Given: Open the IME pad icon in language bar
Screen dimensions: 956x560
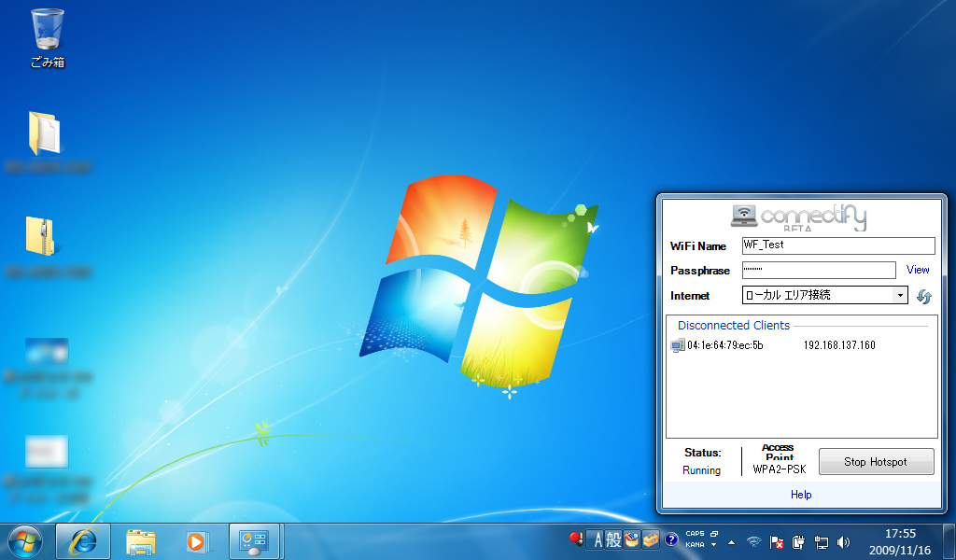Looking at the screenshot, I should tap(632, 539).
